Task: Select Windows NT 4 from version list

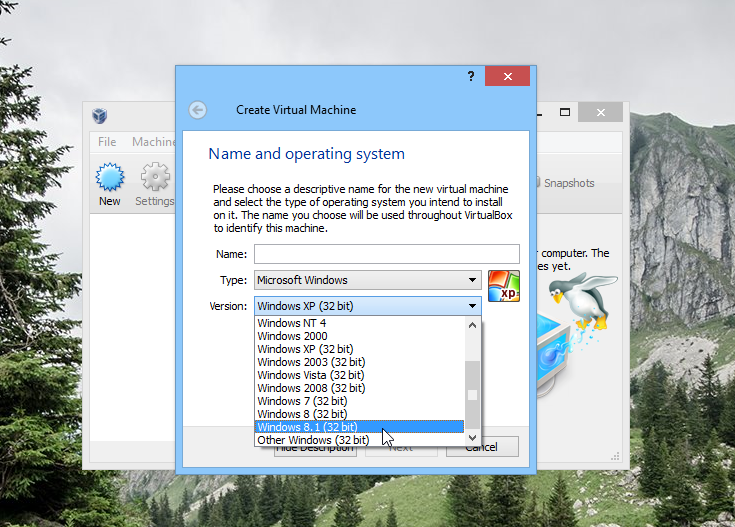Action: (360, 323)
